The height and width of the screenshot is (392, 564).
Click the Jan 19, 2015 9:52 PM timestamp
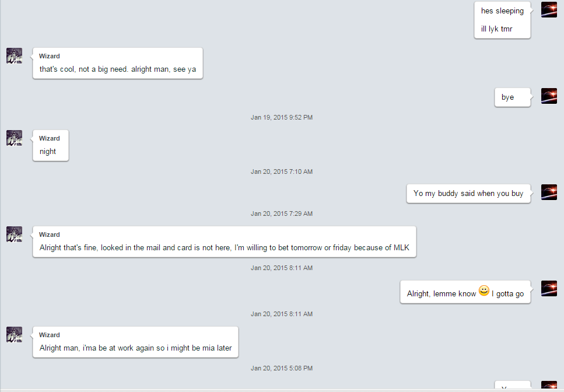coord(282,117)
